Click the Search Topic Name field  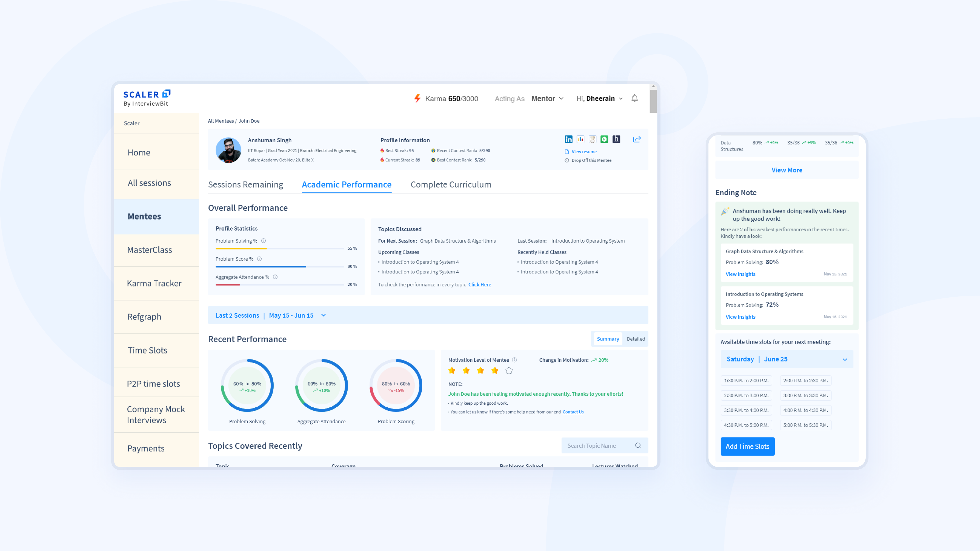tap(605, 446)
